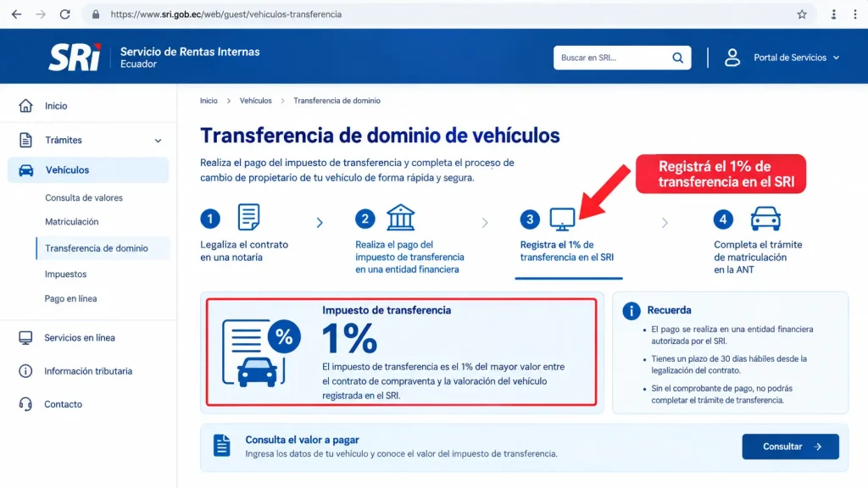Click the search magnifier icon
868x488 pixels.
(x=677, y=58)
